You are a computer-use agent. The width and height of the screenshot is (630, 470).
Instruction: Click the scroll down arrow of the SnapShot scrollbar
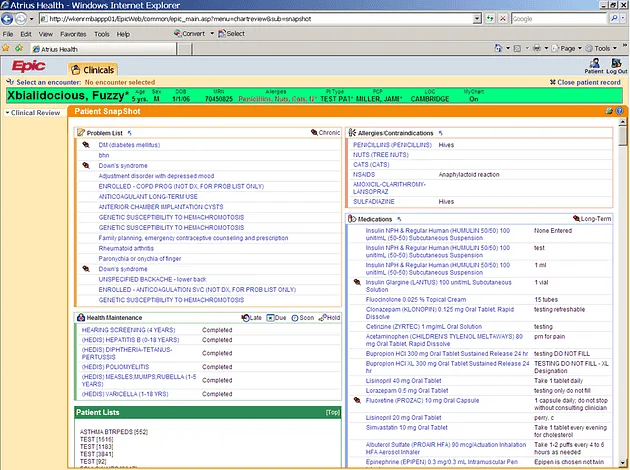coord(622,462)
